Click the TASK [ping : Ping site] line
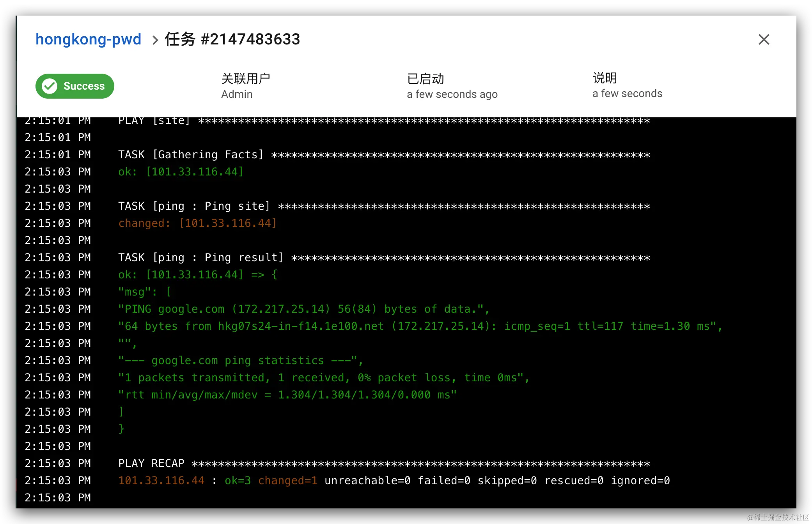Viewport: 812px width, 524px height. click(194, 206)
